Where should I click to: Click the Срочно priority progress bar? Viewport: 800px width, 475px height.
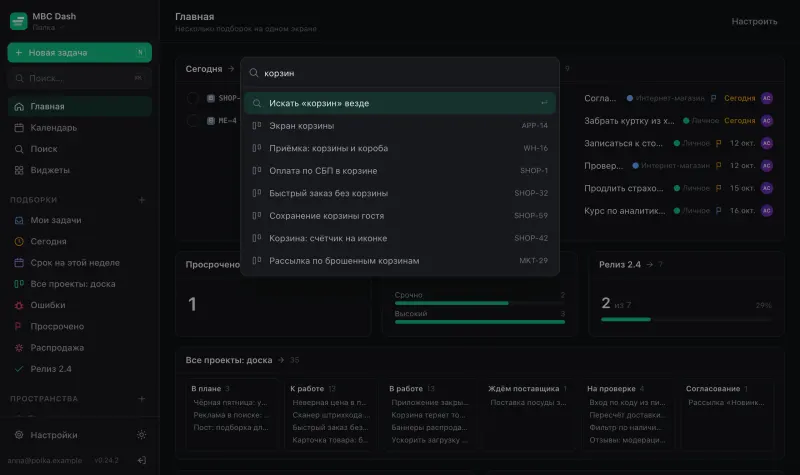480,303
